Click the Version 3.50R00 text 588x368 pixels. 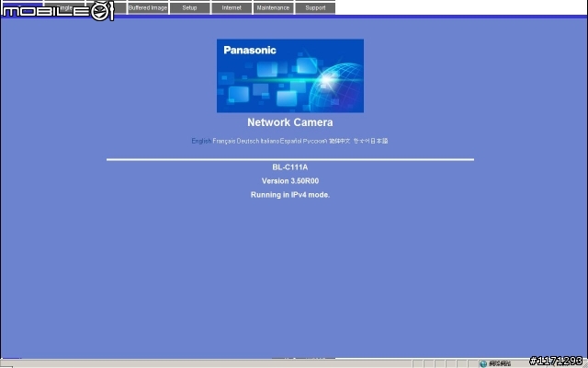pos(290,181)
